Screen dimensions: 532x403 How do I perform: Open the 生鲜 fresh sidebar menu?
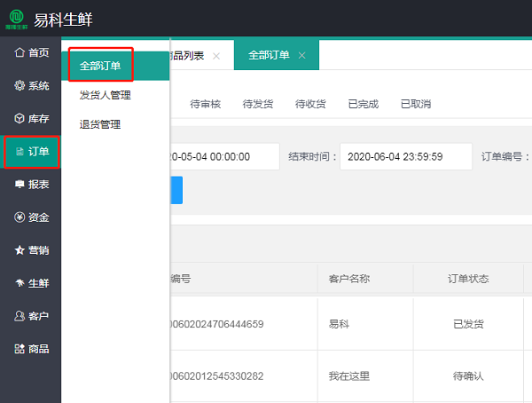[x=31, y=283]
